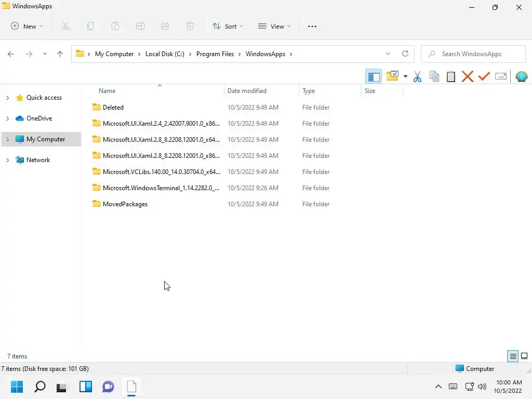Go back with the left arrow
Image resolution: width=532 pixels, height=399 pixels.
(x=11, y=54)
